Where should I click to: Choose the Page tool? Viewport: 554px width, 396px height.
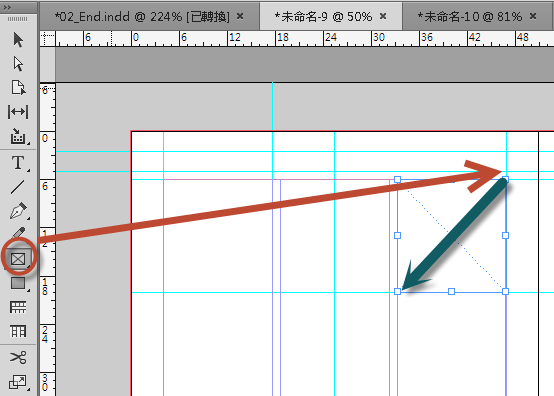point(18,88)
